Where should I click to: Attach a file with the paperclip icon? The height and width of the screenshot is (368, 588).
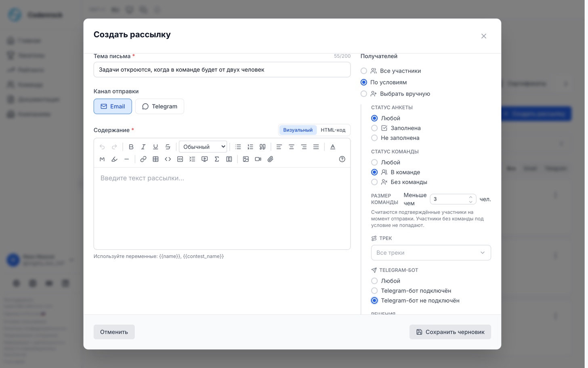pyautogui.click(x=270, y=159)
